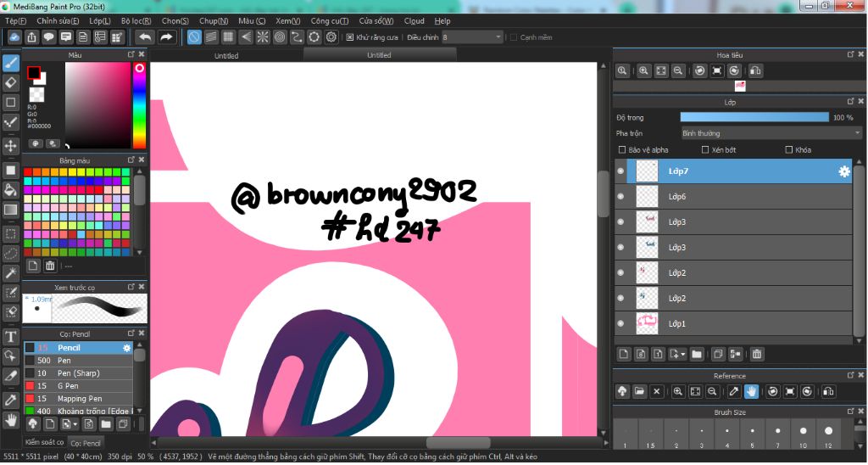Float the Màu color panel
This screenshot has width=868, height=465.
coord(131,54)
